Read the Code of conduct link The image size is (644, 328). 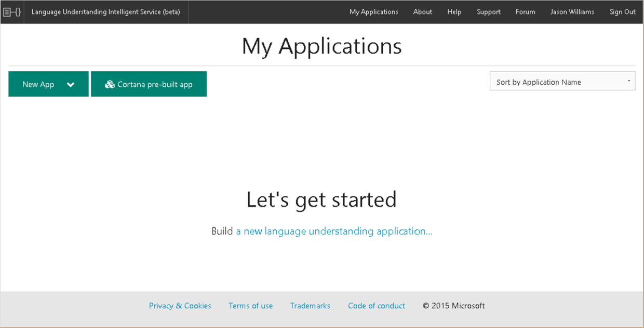point(376,306)
